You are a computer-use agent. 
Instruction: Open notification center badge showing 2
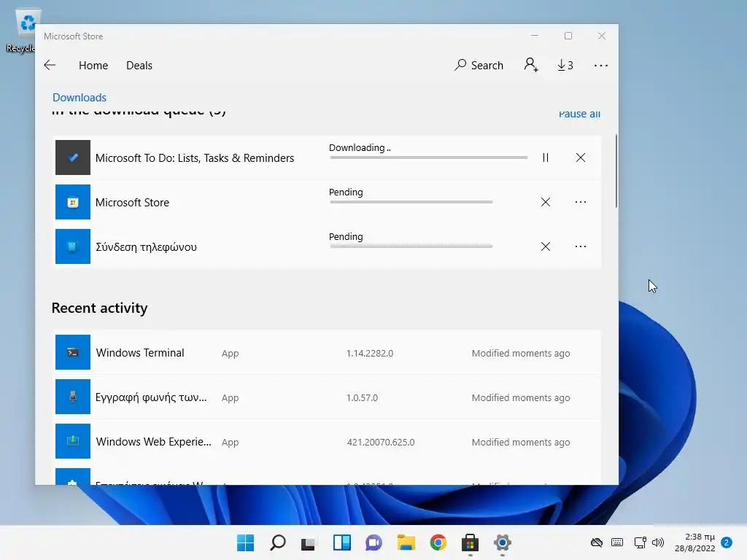pyautogui.click(x=727, y=542)
